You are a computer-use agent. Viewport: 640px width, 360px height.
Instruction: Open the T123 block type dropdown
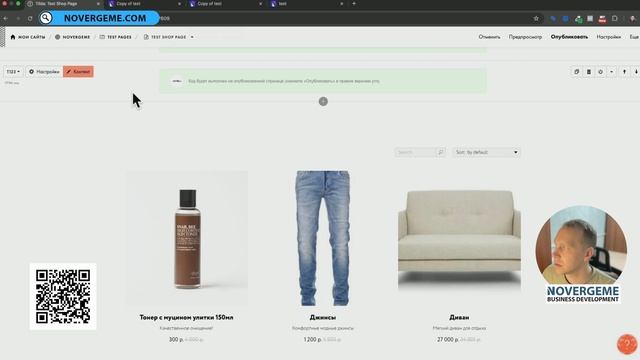click(x=13, y=72)
